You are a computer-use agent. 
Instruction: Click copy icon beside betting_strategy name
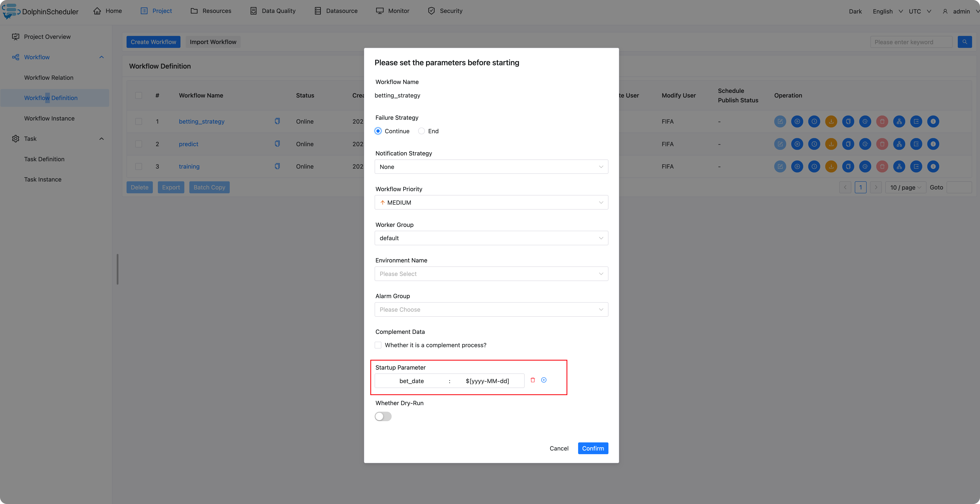pos(277,121)
